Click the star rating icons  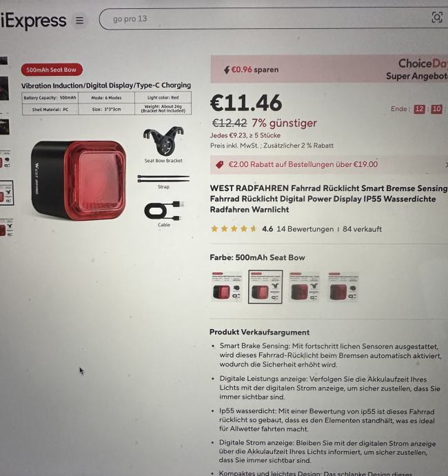pyautogui.click(x=234, y=229)
